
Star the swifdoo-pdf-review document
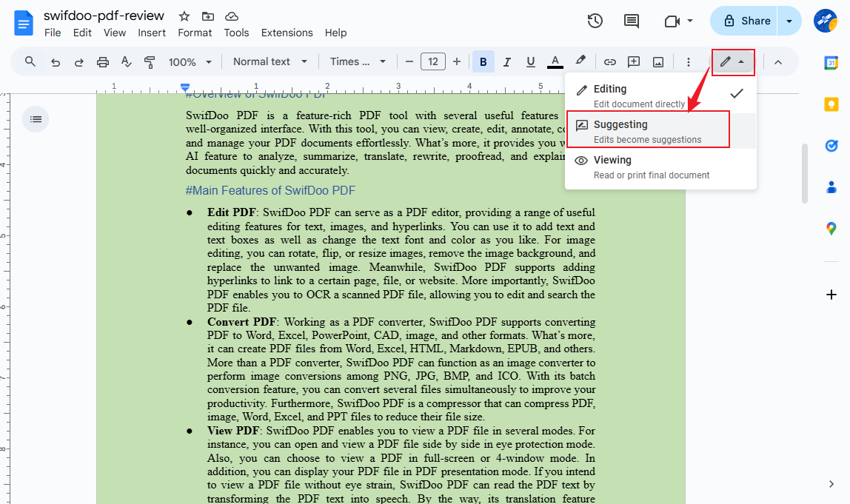click(184, 16)
